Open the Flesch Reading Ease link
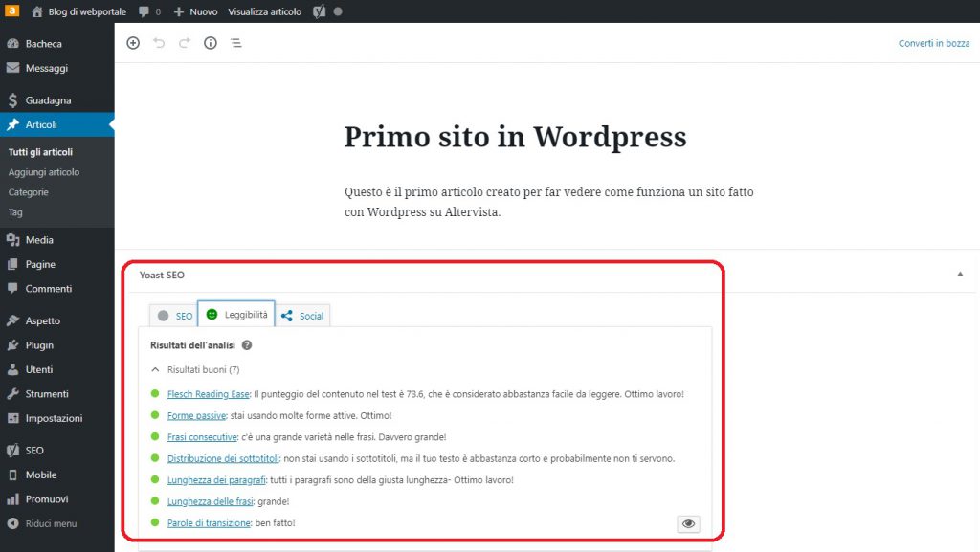 click(209, 394)
